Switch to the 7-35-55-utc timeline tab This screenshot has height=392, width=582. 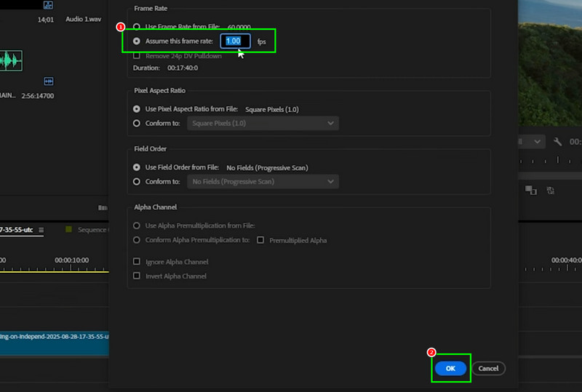coord(16,230)
